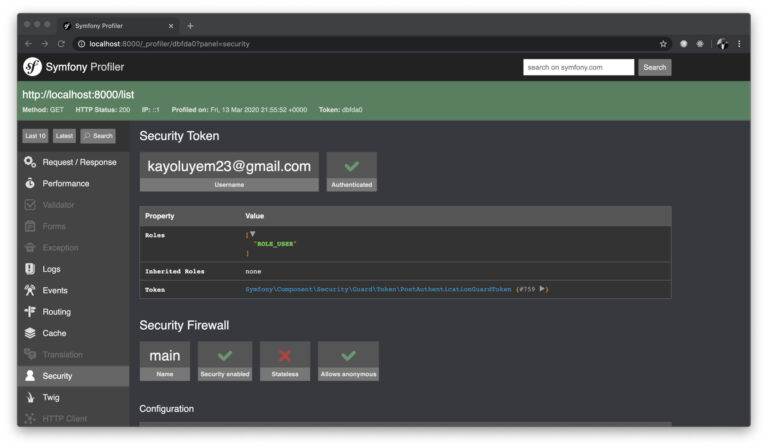Open the Logs panel icon
Image resolution: width=768 pixels, height=448 pixels.
coord(30,269)
